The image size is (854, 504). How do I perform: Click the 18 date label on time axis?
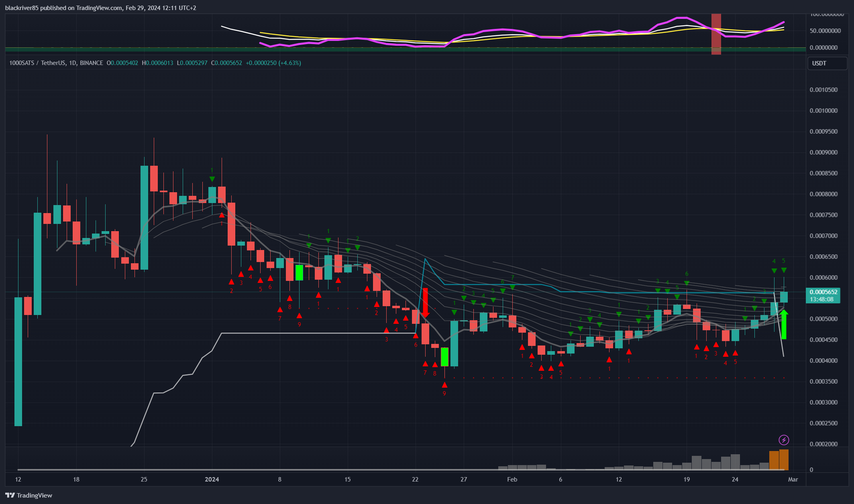coord(76,480)
